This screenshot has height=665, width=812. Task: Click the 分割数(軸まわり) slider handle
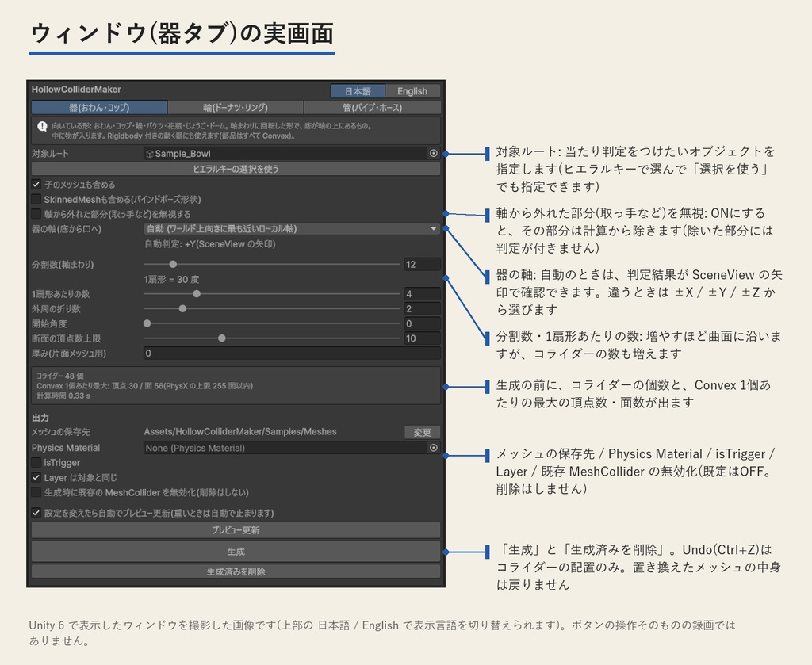point(173,265)
